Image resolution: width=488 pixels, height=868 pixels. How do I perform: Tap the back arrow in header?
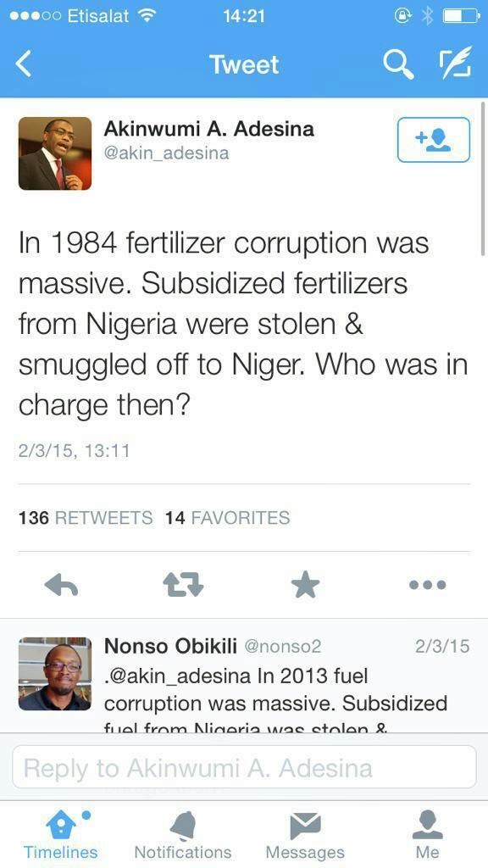click(23, 64)
